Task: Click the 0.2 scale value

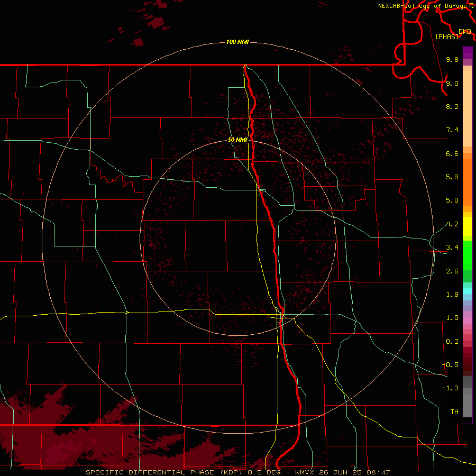Action: pyautogui.click(x=452, y=342)
